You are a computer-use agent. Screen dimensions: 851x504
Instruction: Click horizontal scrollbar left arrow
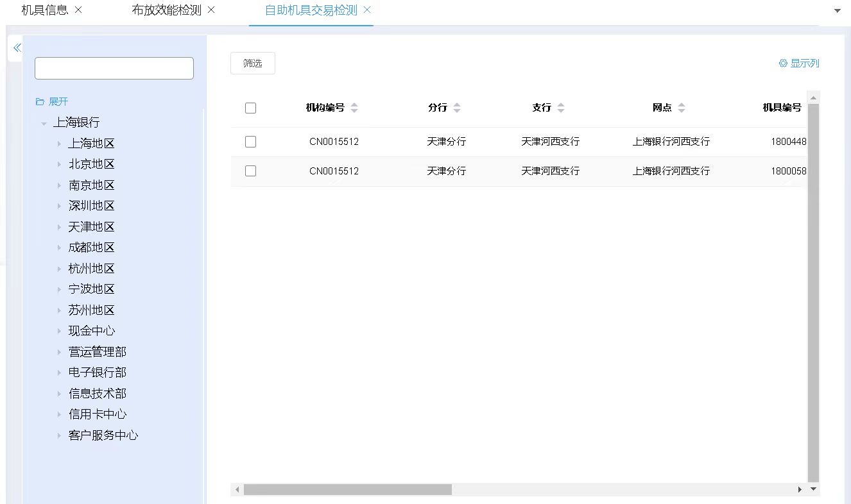click(237, 489)
